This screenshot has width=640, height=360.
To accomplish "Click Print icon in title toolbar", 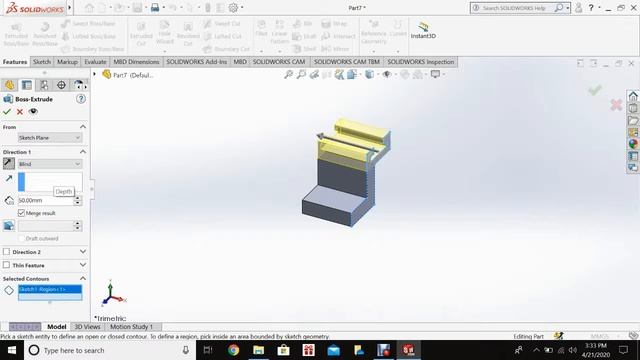I will [155, 8].
